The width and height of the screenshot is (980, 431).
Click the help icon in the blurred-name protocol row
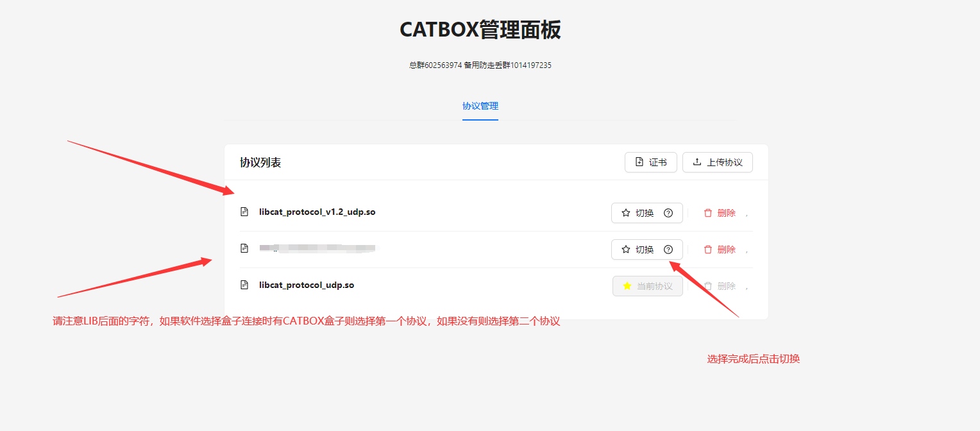[x=668, y=249]
